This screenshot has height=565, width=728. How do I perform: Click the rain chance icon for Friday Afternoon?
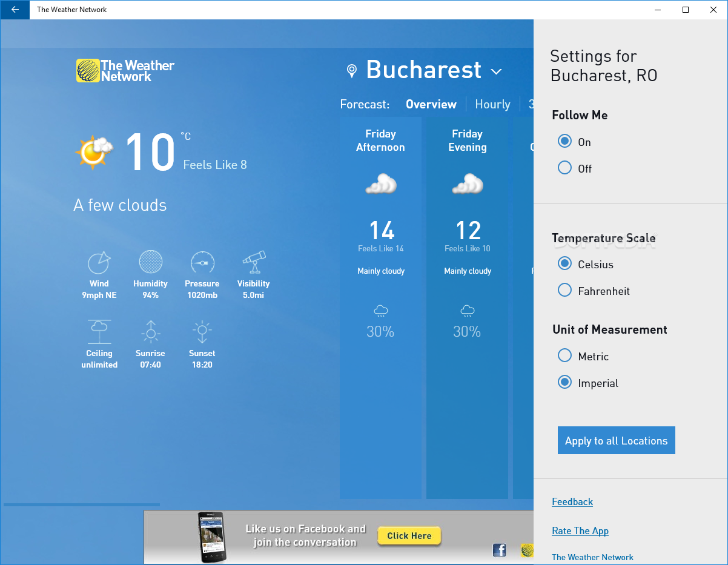click(380, 311)
